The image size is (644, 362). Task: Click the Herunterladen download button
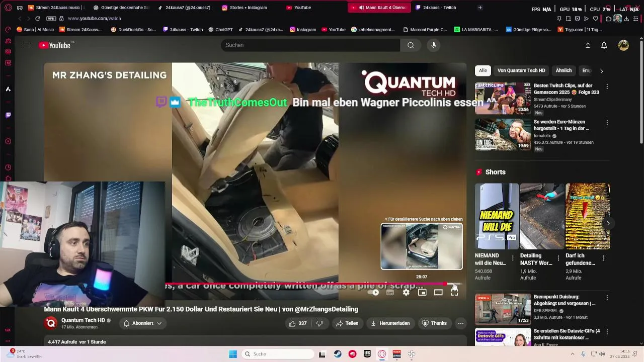[x=390, y=323]
